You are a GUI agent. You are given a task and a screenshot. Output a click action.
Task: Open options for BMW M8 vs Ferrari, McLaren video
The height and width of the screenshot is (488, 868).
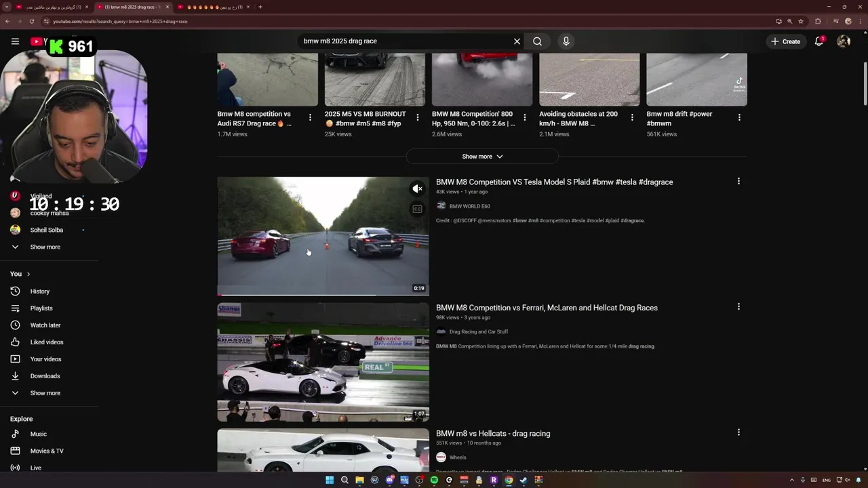738,306
